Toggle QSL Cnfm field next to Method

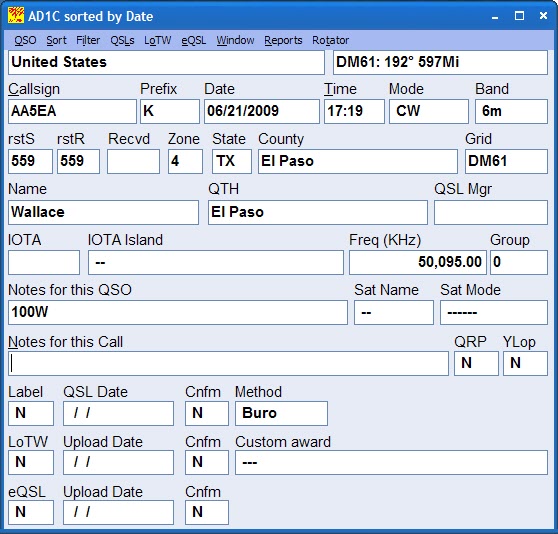click(207, 413)
